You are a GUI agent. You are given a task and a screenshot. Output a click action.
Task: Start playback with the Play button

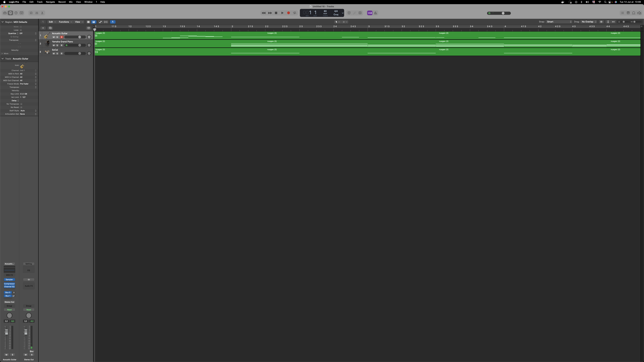pyautogui.click(x=282, y=13)
